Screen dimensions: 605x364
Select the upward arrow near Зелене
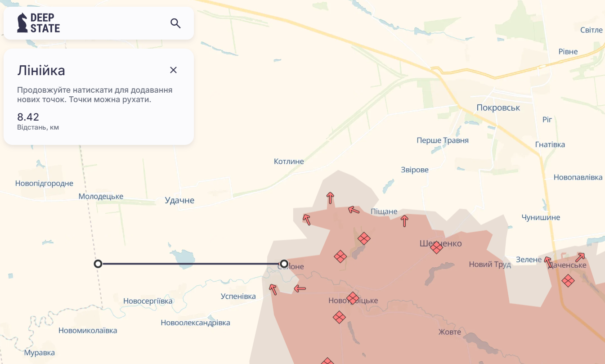click(x=547, y=260)
